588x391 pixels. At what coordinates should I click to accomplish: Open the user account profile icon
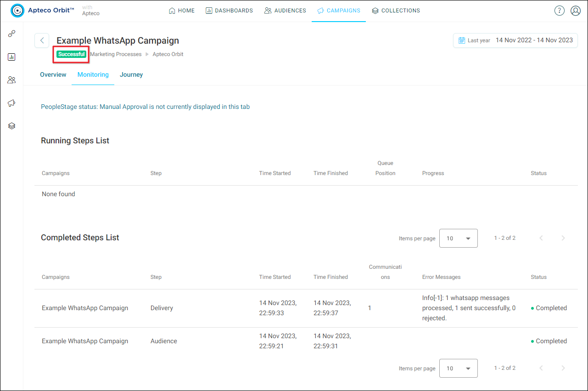coord(576,11)
